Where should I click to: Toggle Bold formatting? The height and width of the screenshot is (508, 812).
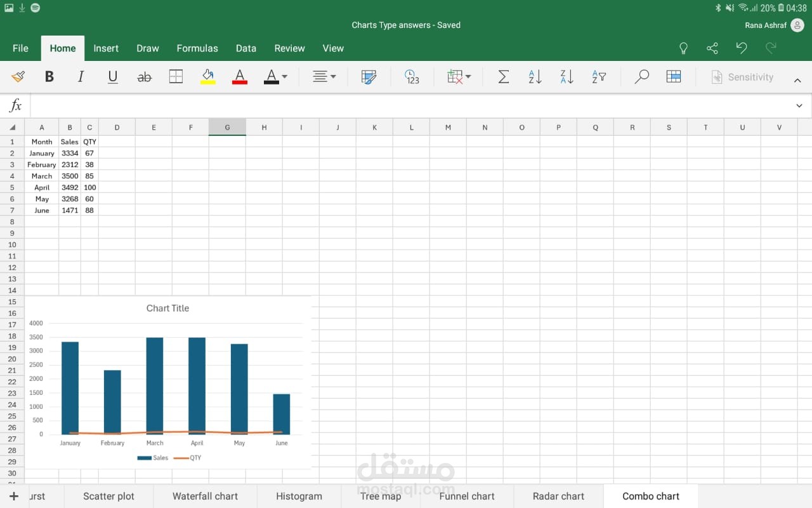(x=49, y=77)
